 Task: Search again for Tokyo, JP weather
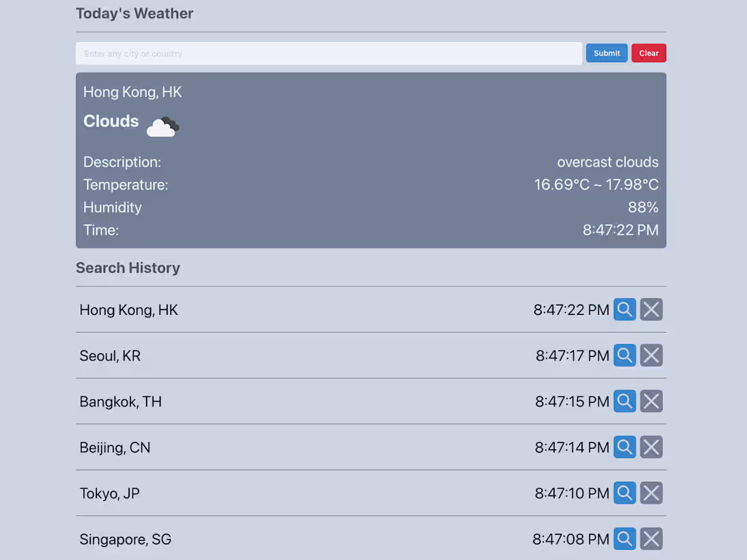624,493
